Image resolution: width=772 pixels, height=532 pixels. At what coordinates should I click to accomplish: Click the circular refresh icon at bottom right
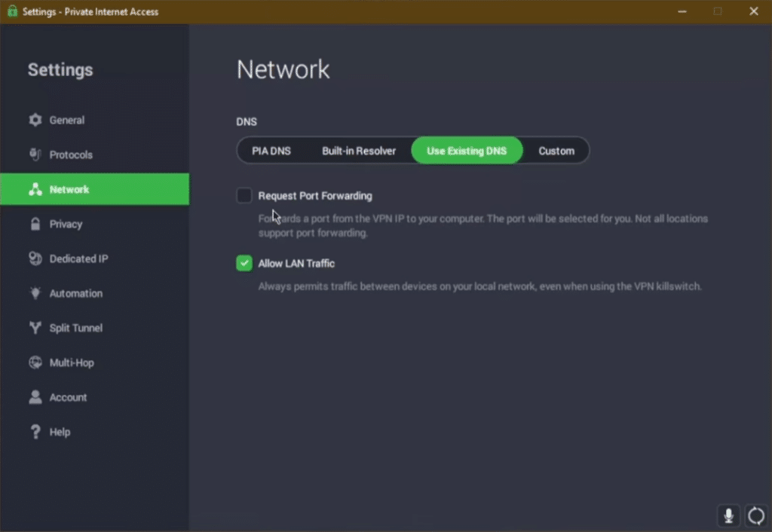[756, 515]
